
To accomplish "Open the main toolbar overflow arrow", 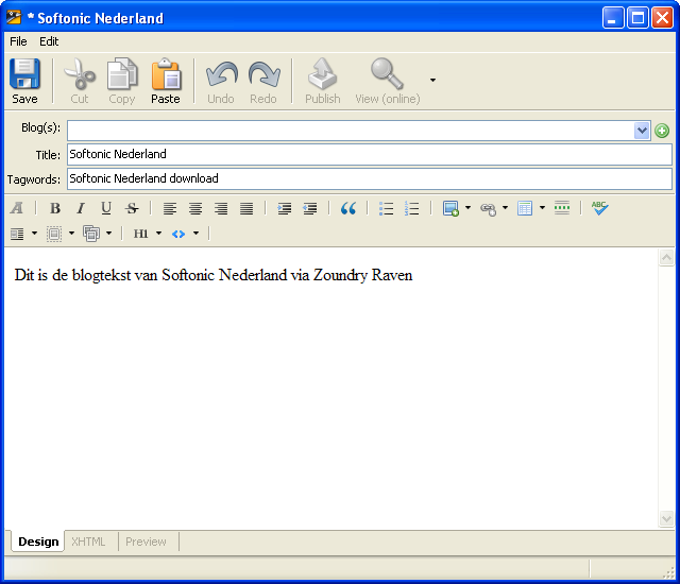I will (432, 80).
